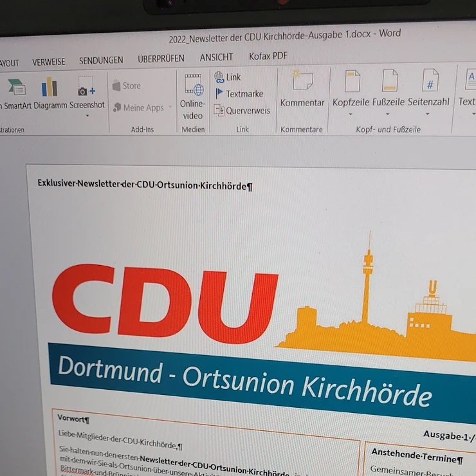Select the red CDU logo image
The image size is (476, 476).
coord(165,303)
